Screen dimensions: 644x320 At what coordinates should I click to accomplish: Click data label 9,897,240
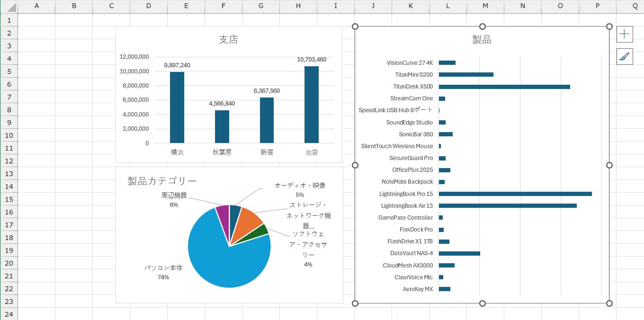coord(177,65)
